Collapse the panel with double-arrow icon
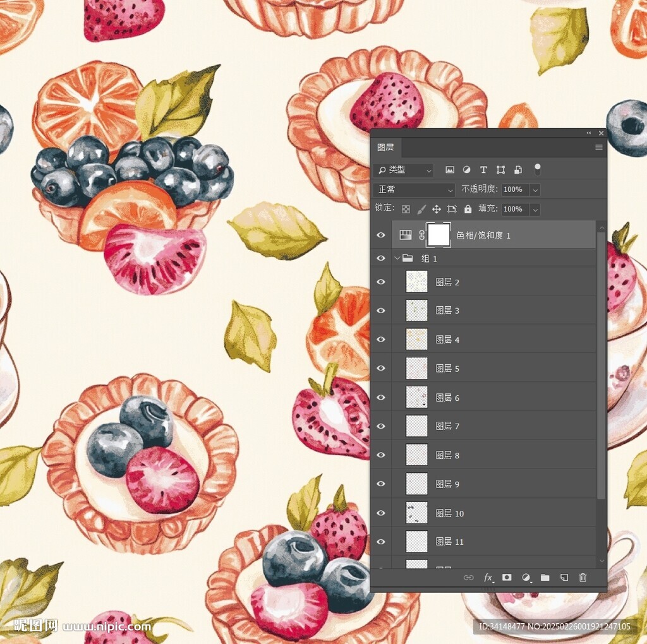647x644 pixels. [x=589, y=133]
